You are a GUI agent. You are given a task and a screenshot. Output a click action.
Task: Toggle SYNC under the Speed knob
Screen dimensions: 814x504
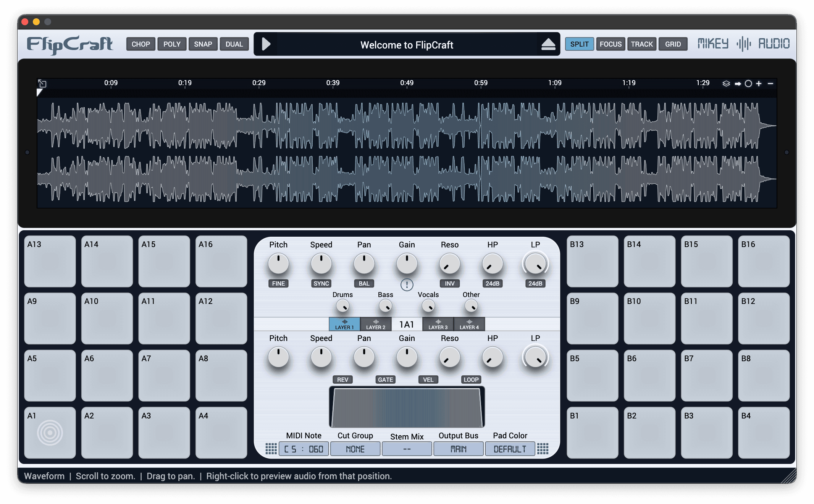point(321,283)
